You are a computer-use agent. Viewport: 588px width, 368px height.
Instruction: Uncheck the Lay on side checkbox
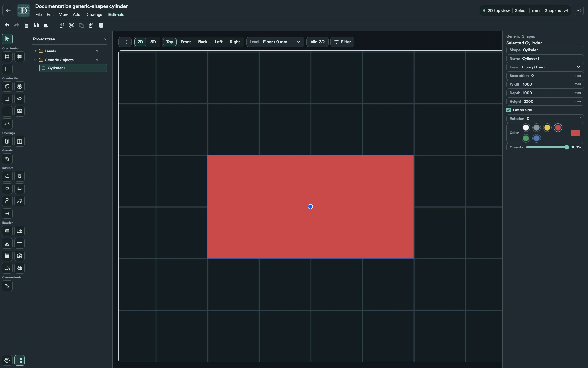coord(509,110)
